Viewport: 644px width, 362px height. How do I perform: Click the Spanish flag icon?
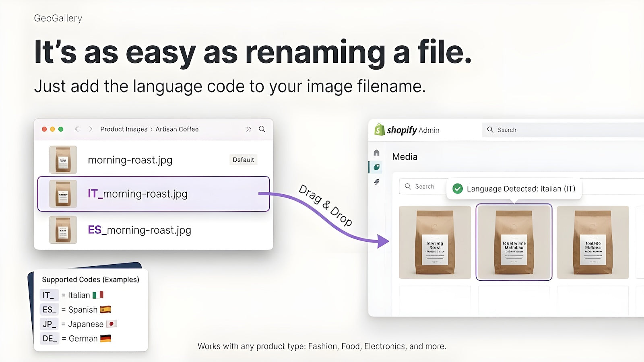click(x=105, y=310)
